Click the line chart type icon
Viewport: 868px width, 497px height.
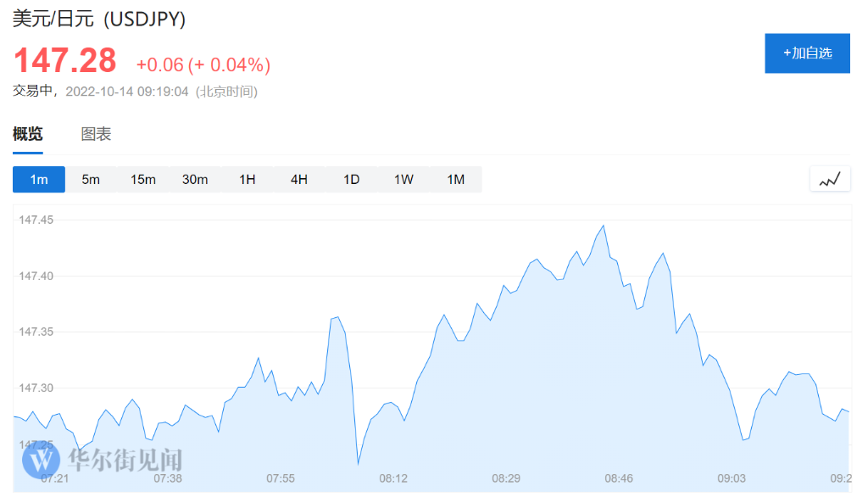[x=830, y=179]
